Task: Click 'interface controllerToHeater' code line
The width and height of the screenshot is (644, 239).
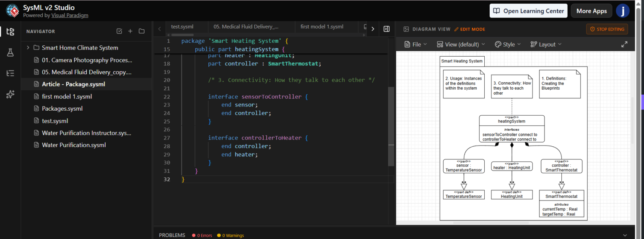Action: 258,138
